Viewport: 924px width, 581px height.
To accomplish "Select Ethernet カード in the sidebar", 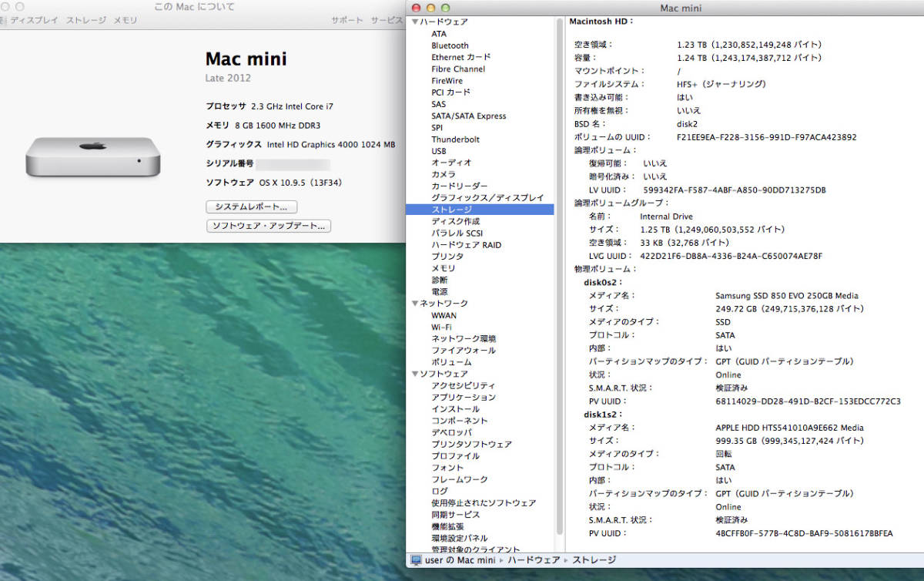I will click(x=460, y=57).
